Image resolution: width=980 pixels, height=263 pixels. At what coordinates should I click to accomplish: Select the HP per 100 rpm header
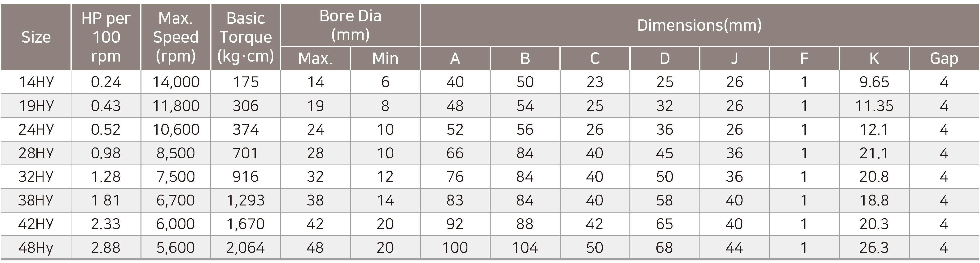(106, 37)
